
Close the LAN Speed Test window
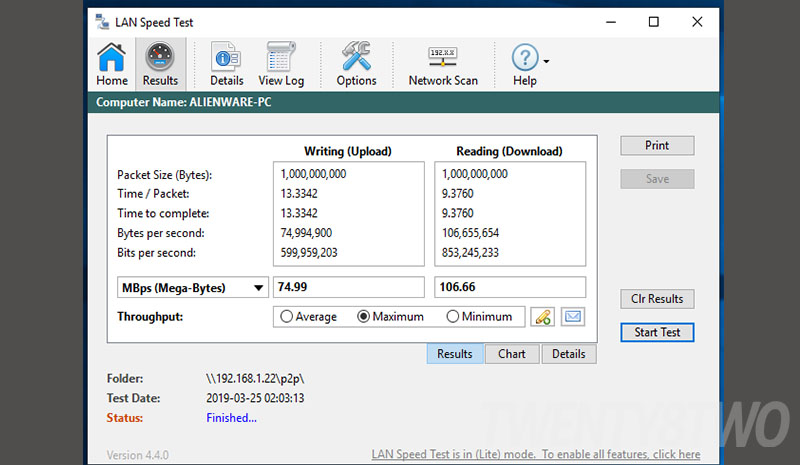[x=697, y=22]
